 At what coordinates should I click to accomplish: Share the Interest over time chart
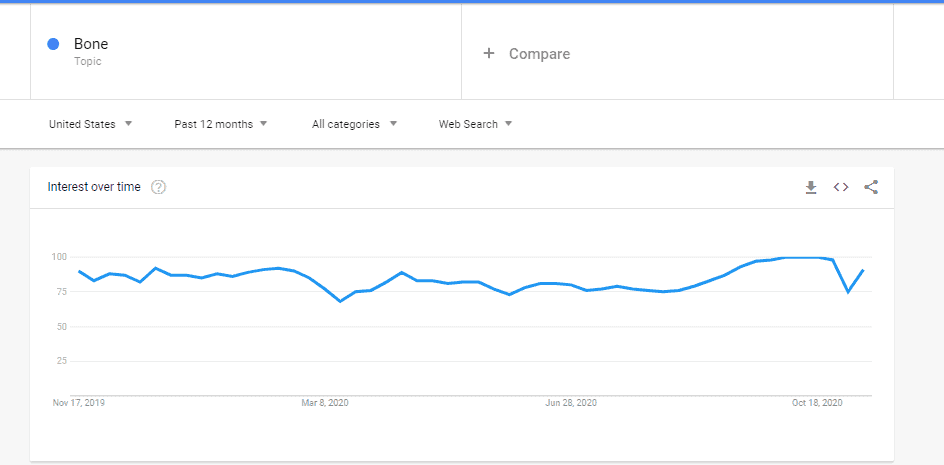click(x=871, y=187)
